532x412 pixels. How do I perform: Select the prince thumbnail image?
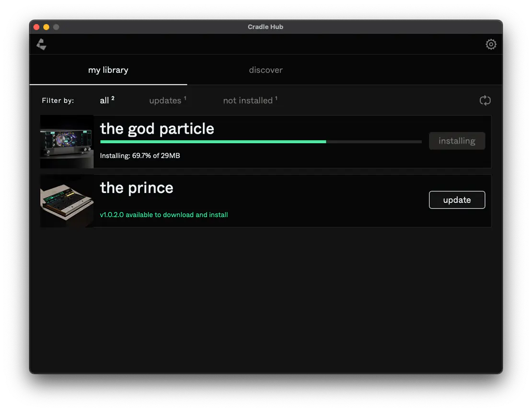click(x=67, y=201)
